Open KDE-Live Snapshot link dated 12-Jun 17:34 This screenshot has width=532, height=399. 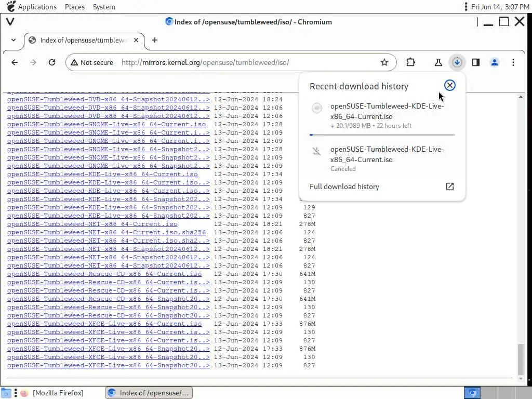click(108, 199)
